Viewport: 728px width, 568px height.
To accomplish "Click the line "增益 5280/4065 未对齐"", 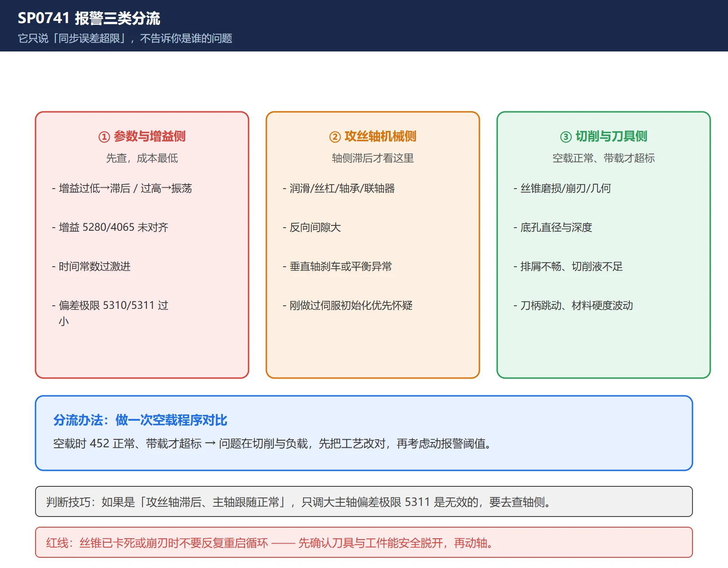I will [110, 228].
